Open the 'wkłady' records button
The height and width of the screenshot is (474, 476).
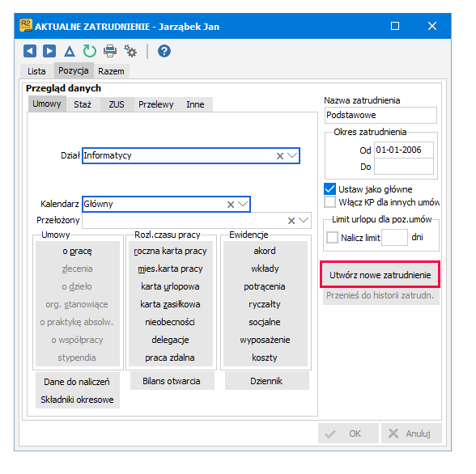click(265, 269)
